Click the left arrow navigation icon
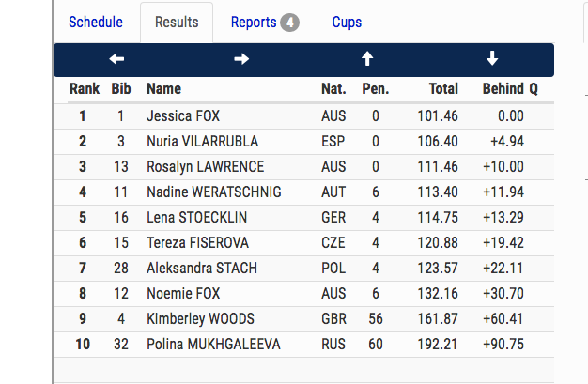 (x=116, y=59)
